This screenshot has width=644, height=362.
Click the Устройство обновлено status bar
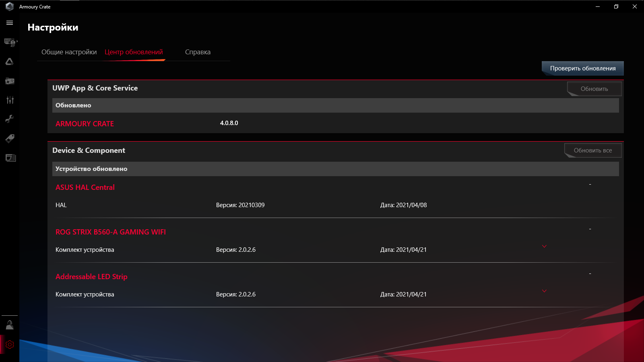pos(336,169)
